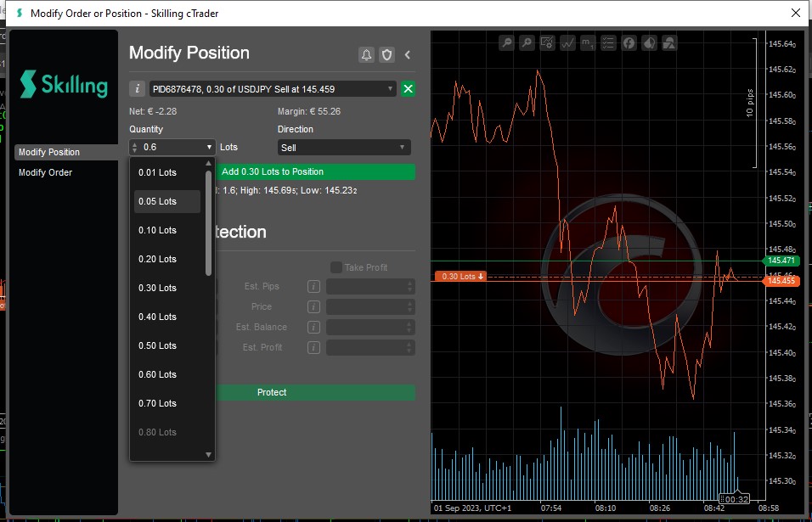Select 0.50 Lots option
The height and width of the screenshot is (522, 812).
coord(167,345)
